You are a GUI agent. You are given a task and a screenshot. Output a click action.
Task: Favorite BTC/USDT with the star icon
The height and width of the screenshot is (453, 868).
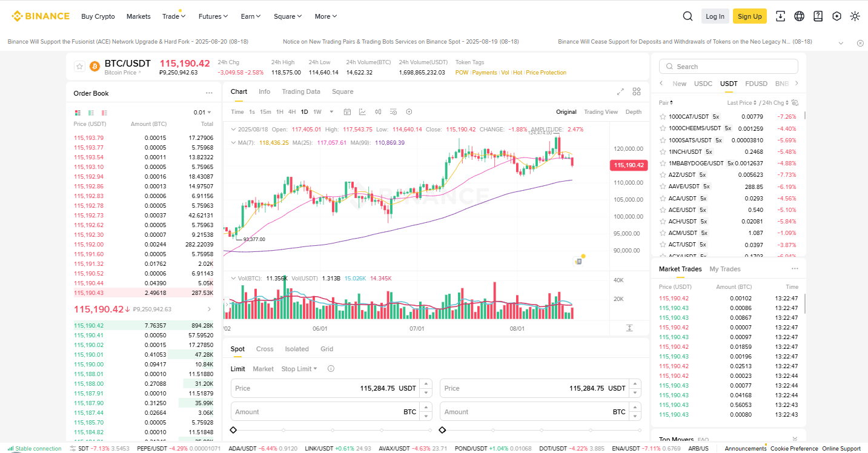tap(79, 66)
